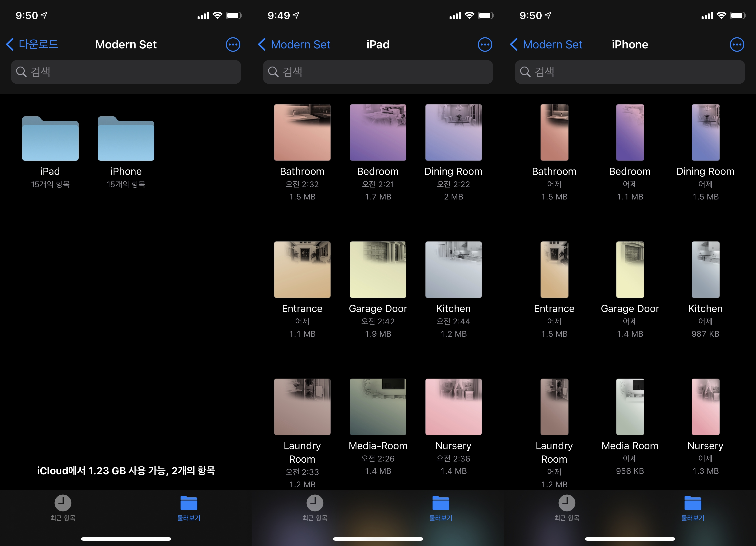Screen dimensions: 756x546
Task: Open the iPad folder icon
Action: click(50, 139)
